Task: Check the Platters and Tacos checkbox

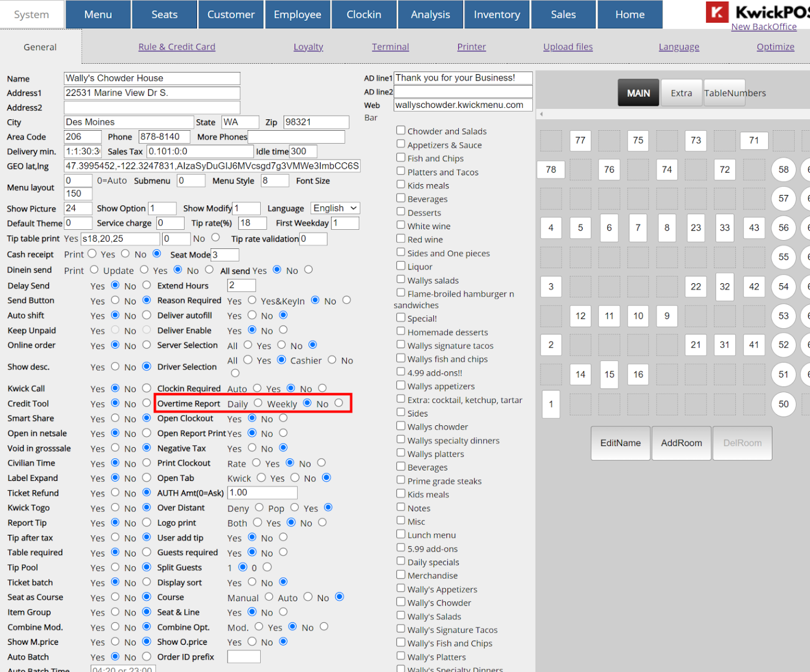Action: [401, 171]
